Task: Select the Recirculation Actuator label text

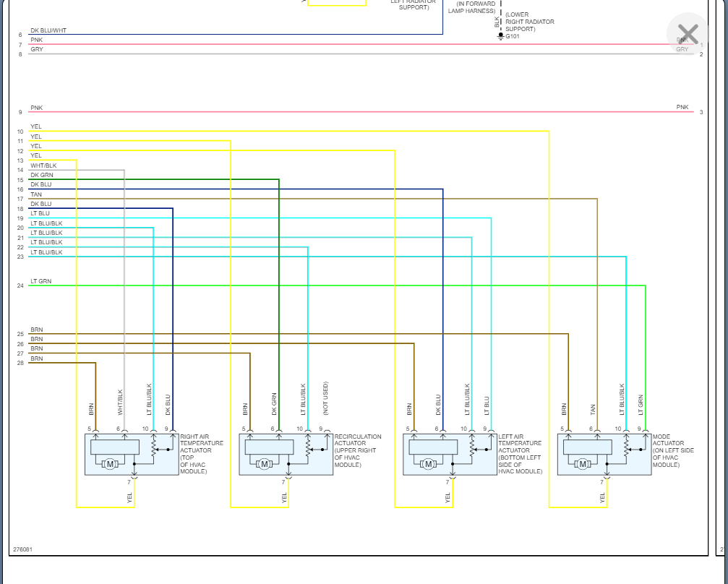Action: (x=358, y=450)
